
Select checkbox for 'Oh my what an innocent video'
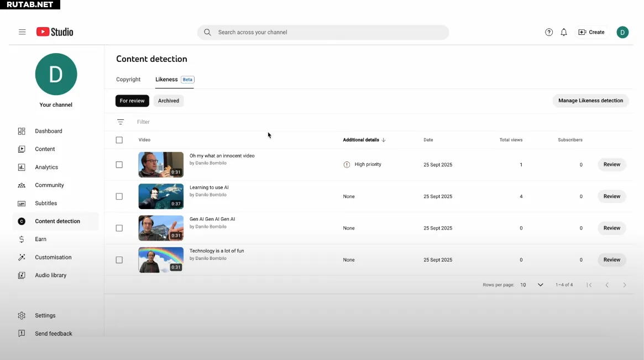(119, 165)
